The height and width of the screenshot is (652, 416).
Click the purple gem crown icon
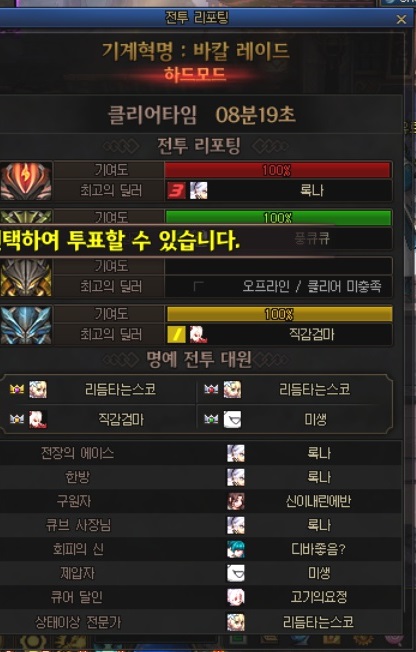coord(17,389)
